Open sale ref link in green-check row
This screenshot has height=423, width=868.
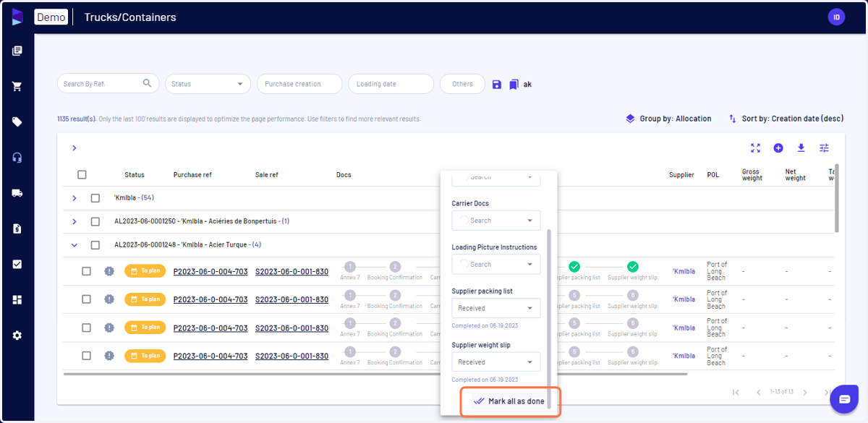tap(292, 272)
